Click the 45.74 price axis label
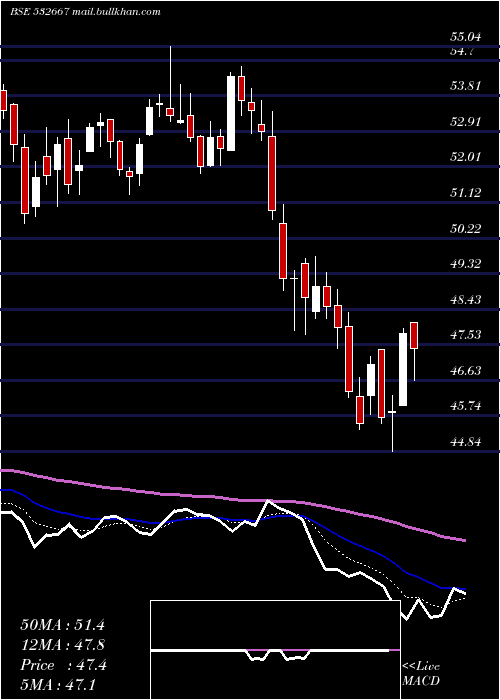 coord(467,406)
